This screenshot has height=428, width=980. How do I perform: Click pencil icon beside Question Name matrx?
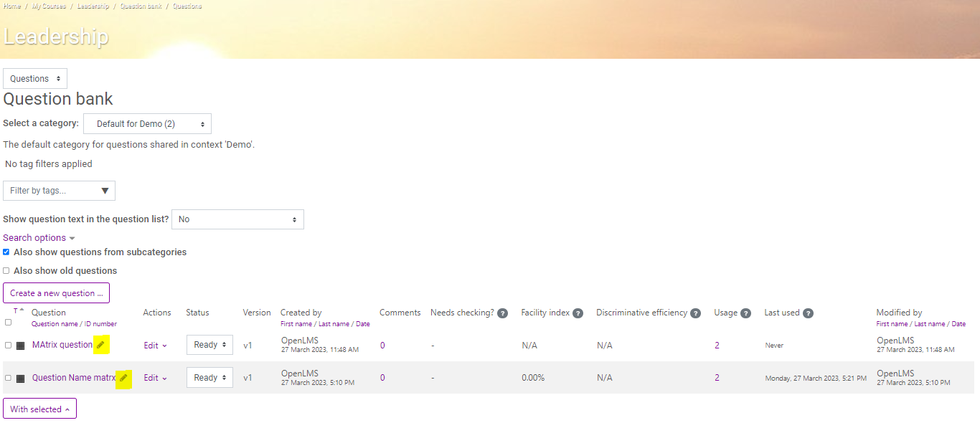pyautogui.click(x=123, y=378)
